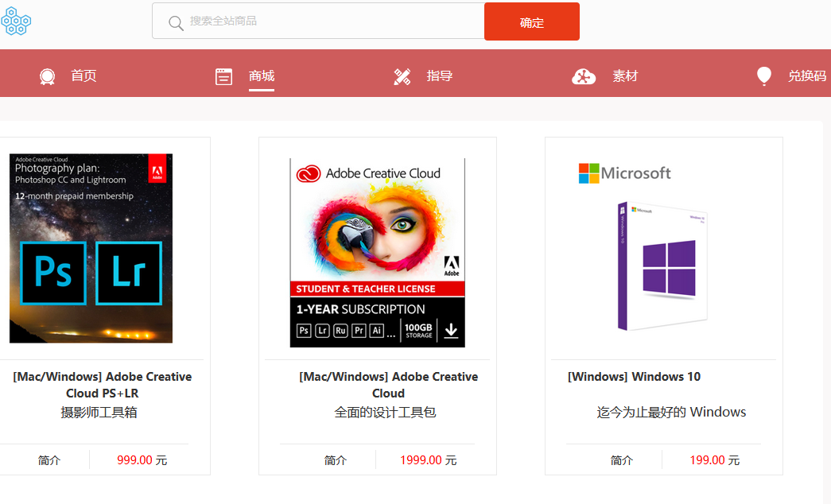This screenshot has height=504, width=831.
Task: Click the 首页 home icon
Action: coord(47,77)
